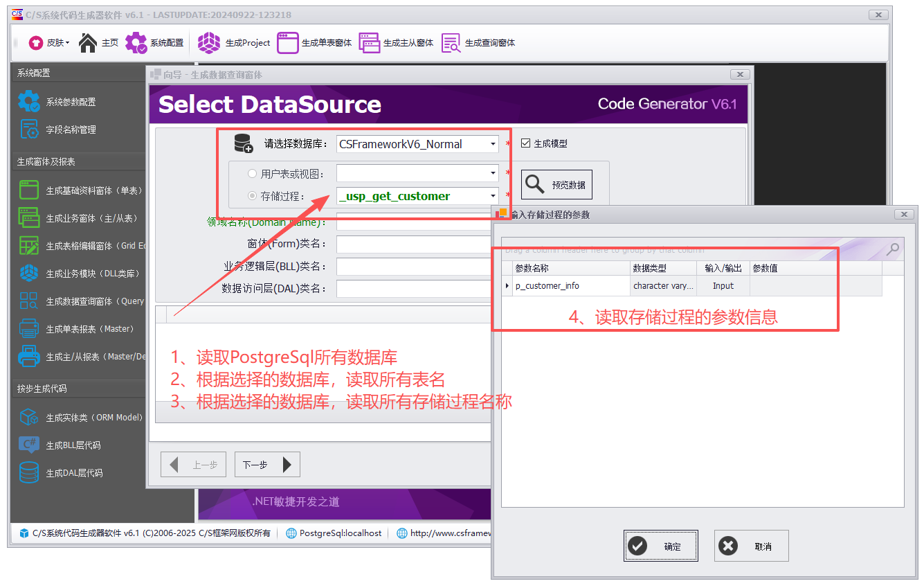Screen dimensions: 924x588
Task: Click the 窗体(Form)类名 input field
Action: (413, 244)
